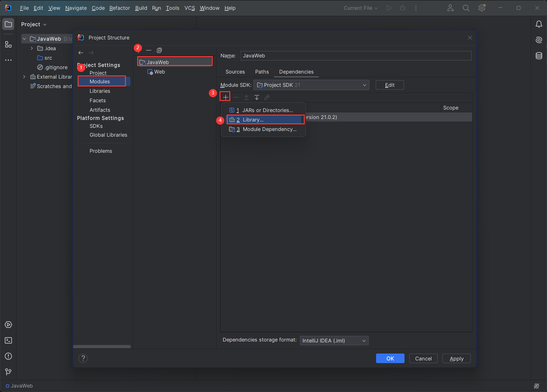
Task: Open the Dependencies storage format dropdown
Action: [x=334, y=341]
